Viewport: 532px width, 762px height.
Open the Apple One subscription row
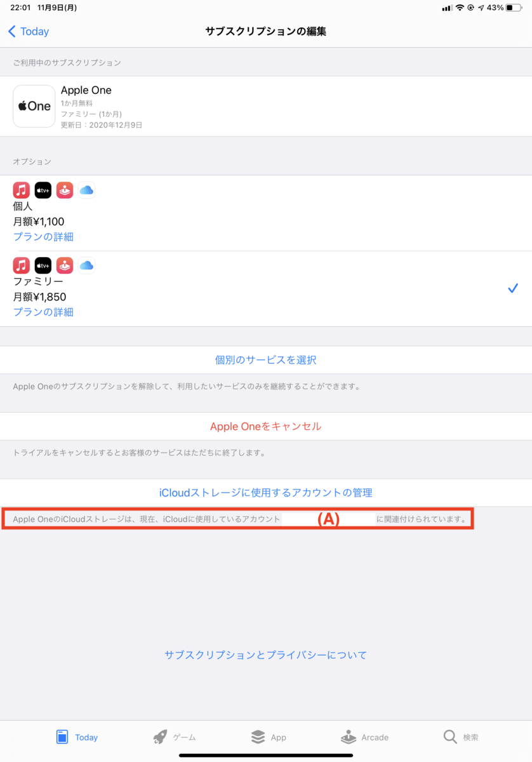pyautogui.click(x=266, y=107)
